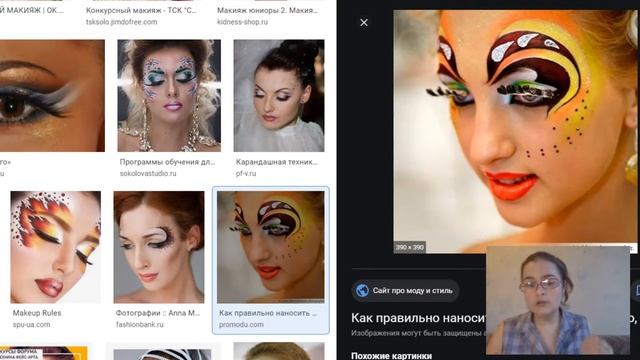Click the 390 × 390 size label
Viewport: 640px width, 360px height.
[409, 247]
